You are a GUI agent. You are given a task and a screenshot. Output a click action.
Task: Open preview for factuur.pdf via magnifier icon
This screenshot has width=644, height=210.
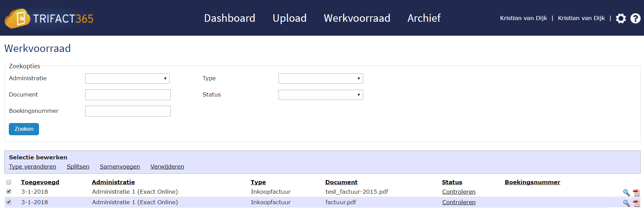pyautogui.click(x=627, y=203)
